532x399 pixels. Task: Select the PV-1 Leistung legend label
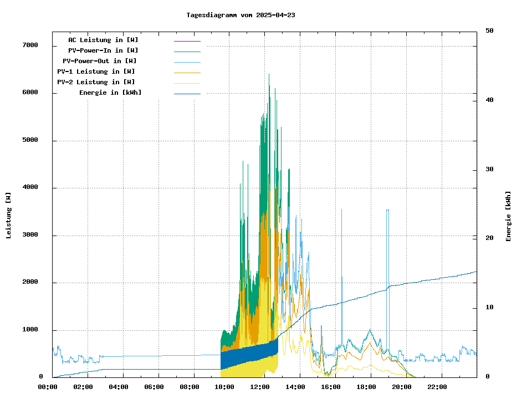tap(96, 71)
